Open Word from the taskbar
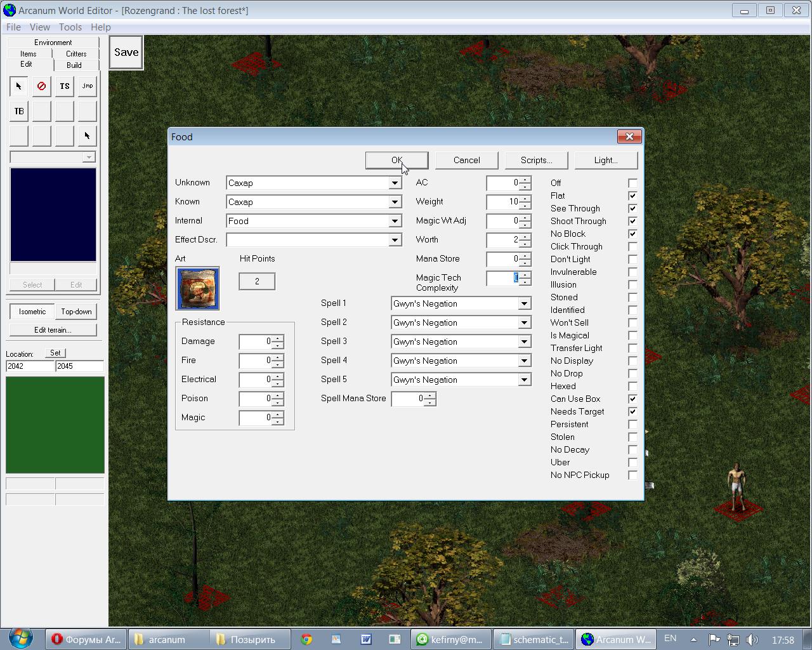Screen dimensions: 812x650 tap(365, 639)
